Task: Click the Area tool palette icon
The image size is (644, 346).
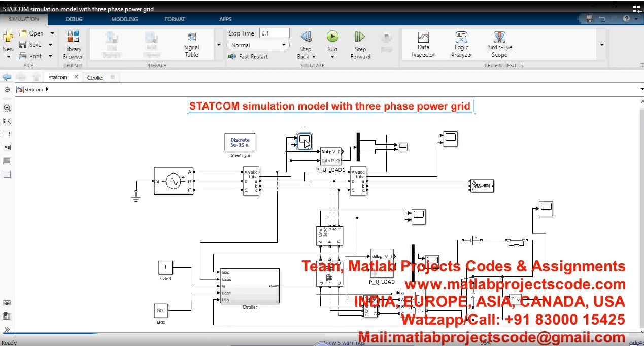Action: pos(7,174)
